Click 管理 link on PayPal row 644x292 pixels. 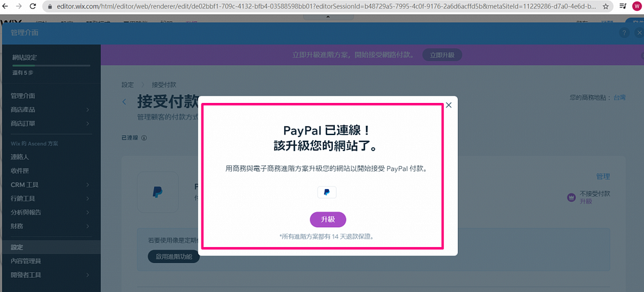[x=603, y=176]
